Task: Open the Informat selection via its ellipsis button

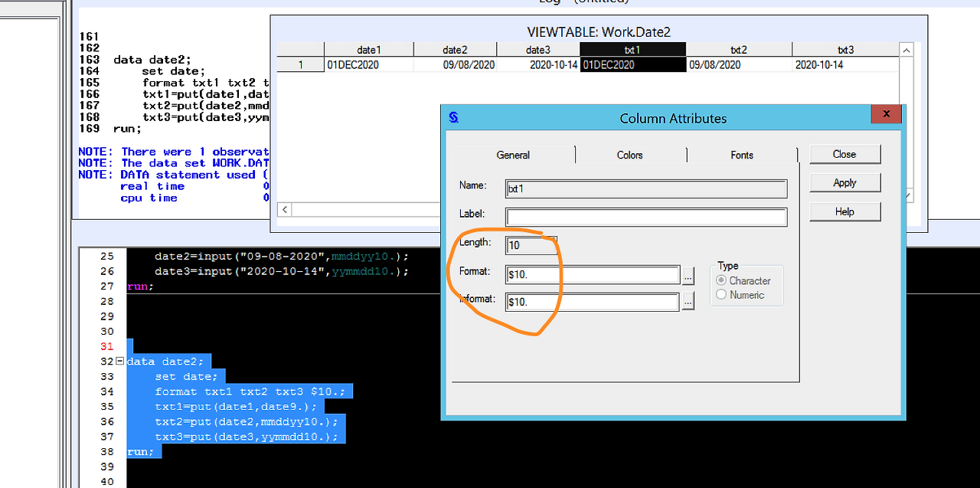Action: click(x=688, y=301)
